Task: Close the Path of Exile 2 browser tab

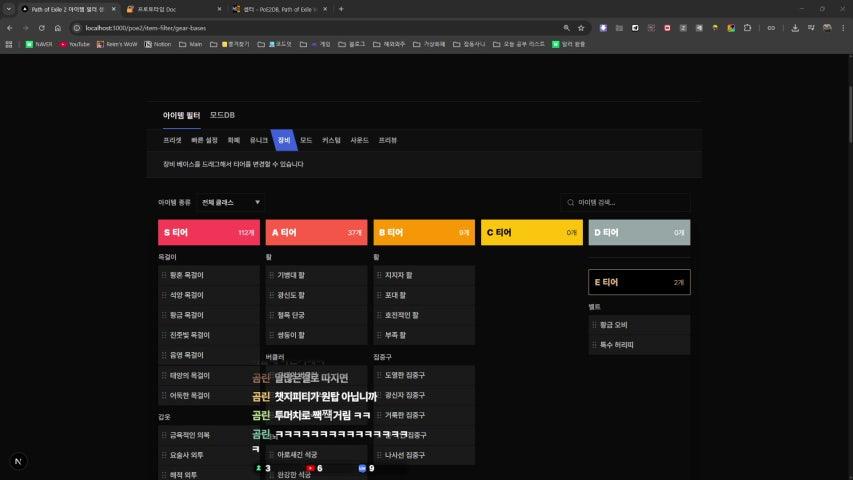Action: click(x=114, y=9)
